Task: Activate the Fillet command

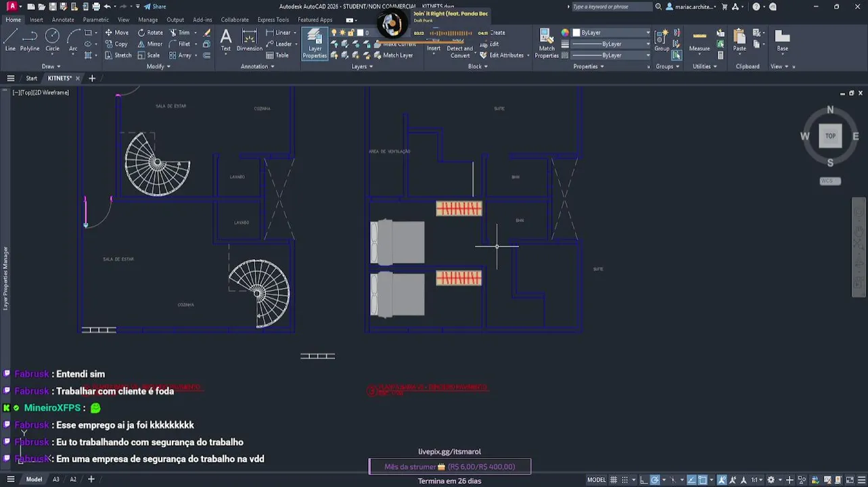Action: click(179, 44)
